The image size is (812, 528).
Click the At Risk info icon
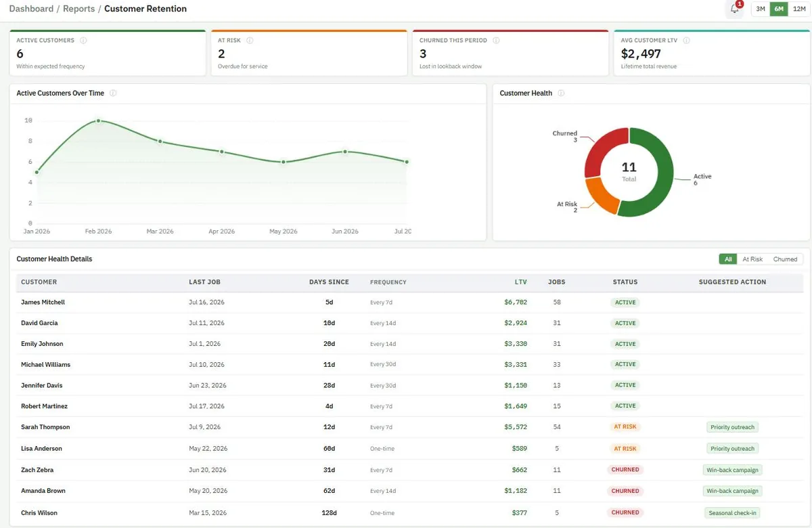click(x=250, y=41)
